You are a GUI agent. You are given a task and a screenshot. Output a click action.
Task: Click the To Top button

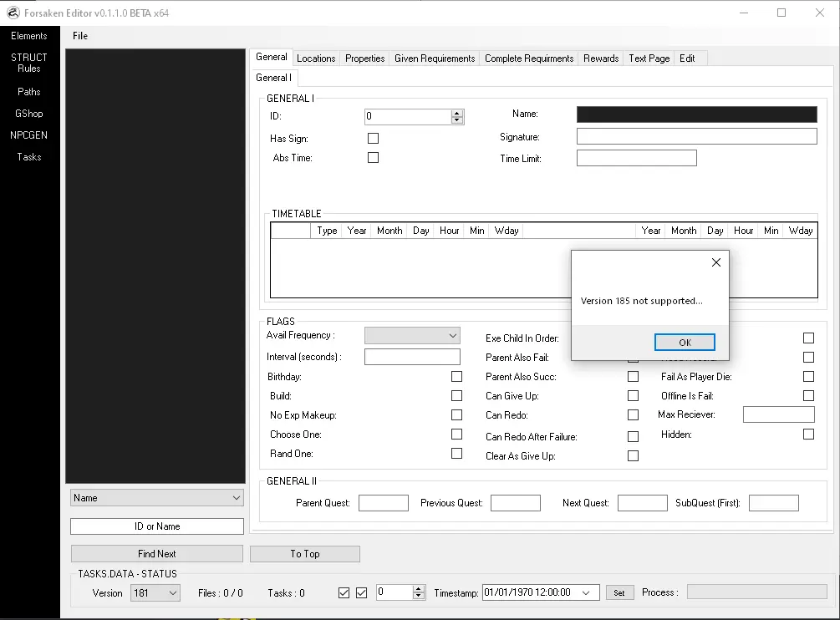click(x=305, y=554)
